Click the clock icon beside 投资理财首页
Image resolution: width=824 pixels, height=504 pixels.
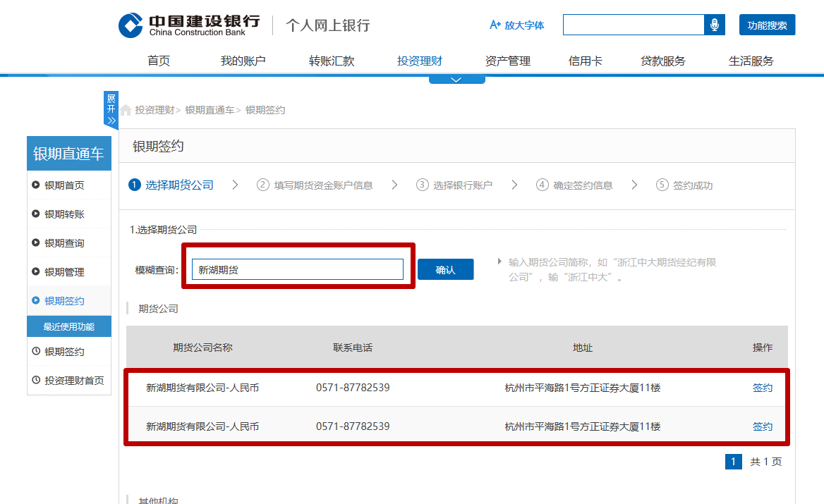point(36,380)
